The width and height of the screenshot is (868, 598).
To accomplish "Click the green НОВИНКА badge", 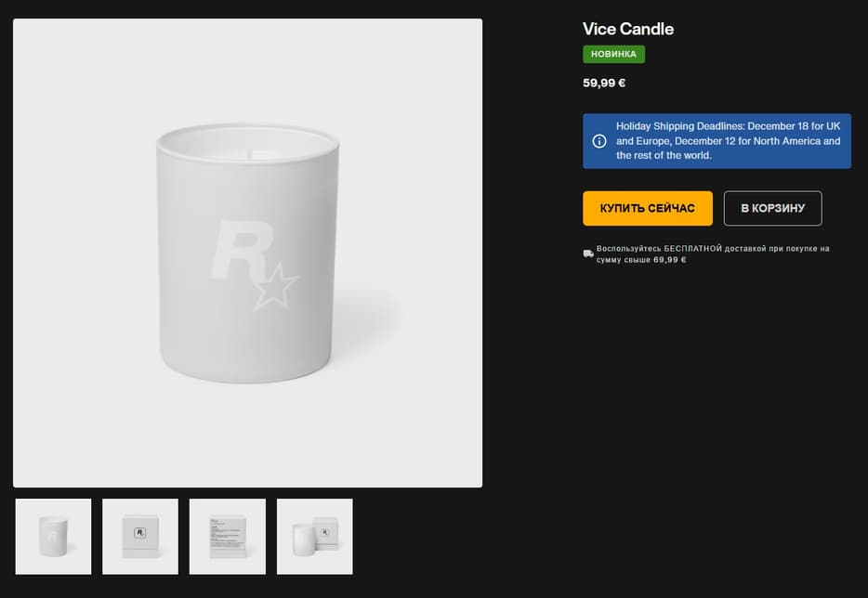I will pos(613,54).
